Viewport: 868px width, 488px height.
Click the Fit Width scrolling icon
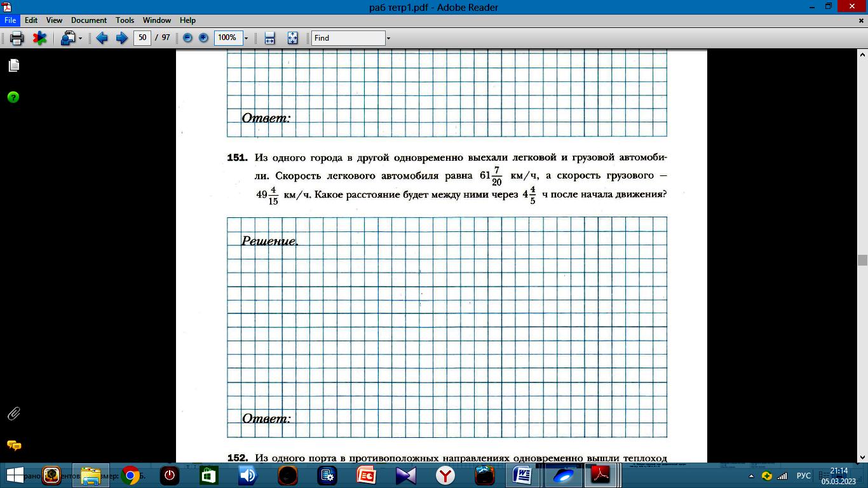pos(269,38)
